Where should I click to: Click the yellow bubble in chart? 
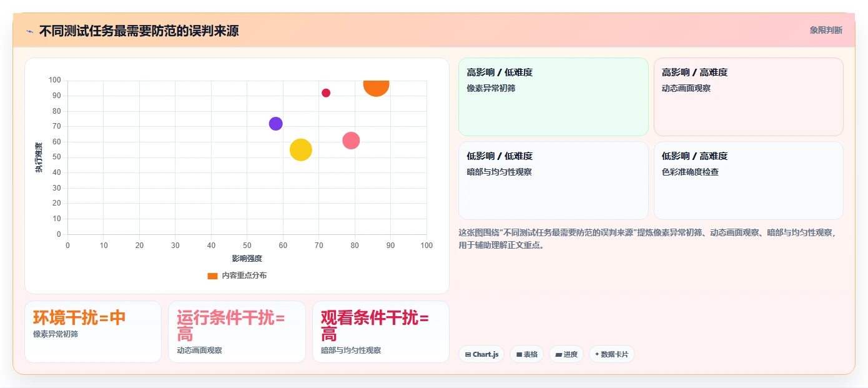[x=301, y=149]
